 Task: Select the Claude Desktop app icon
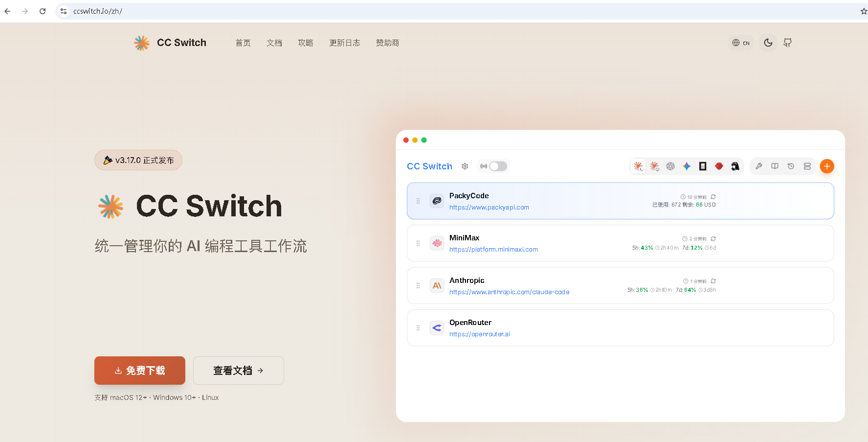pos(654,166)
